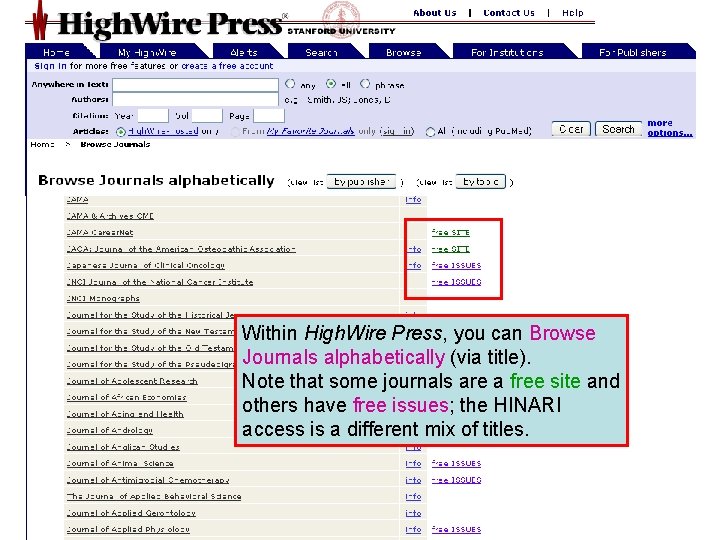Open JNCI Journal of National Cancer Institute

click(160, 282)
